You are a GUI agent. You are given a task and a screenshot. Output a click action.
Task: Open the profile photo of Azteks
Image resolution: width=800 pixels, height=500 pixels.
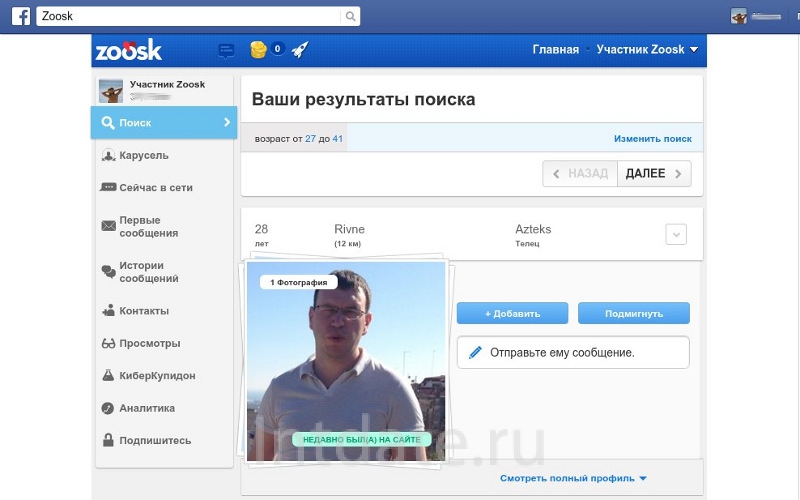(346, 361)
